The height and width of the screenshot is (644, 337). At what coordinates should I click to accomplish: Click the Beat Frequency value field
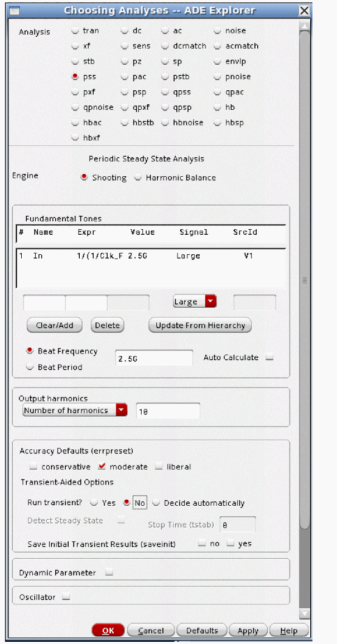[x=153, y=359]
